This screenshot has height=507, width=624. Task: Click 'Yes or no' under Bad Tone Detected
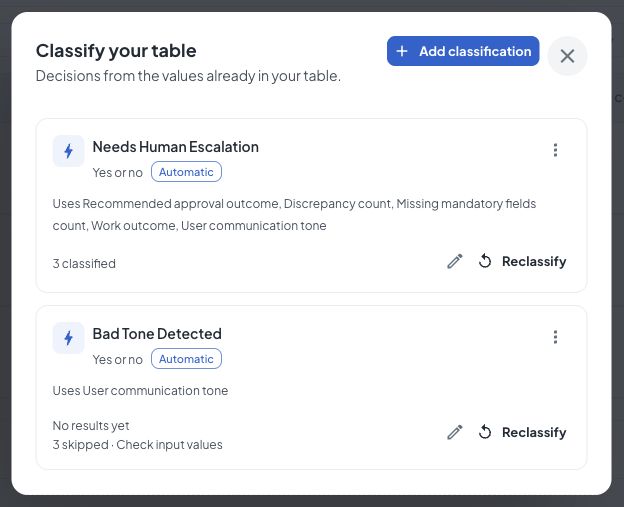(117, 360)
